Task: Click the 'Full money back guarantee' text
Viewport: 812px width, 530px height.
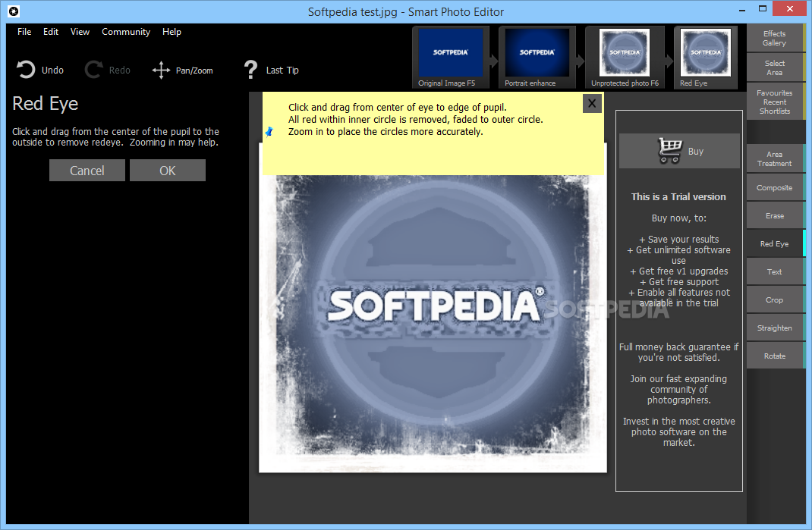Action: 679,352
